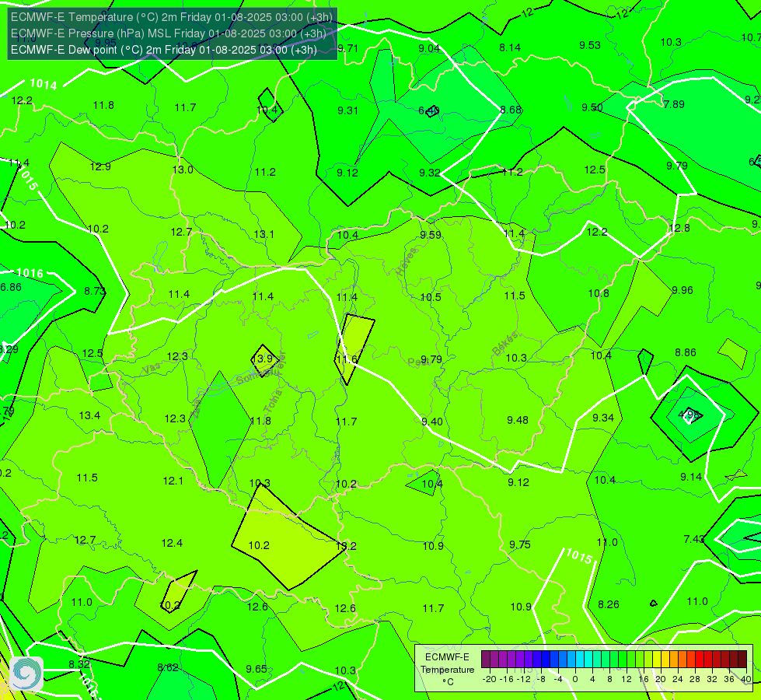Click the 13.4 temperature value

[89, 415]
